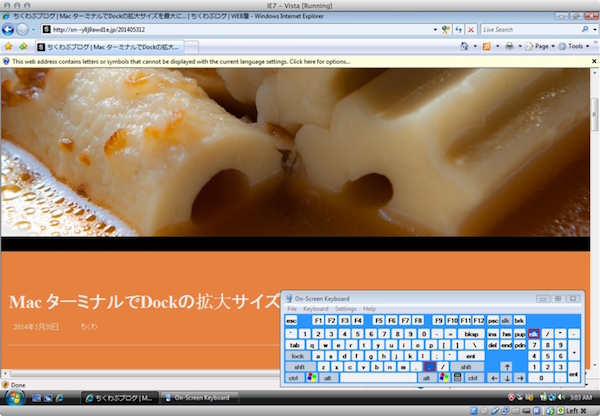The image size is (600, 416).
Task: Click the Print icon in command bar
Action: [x=509, y=46]
